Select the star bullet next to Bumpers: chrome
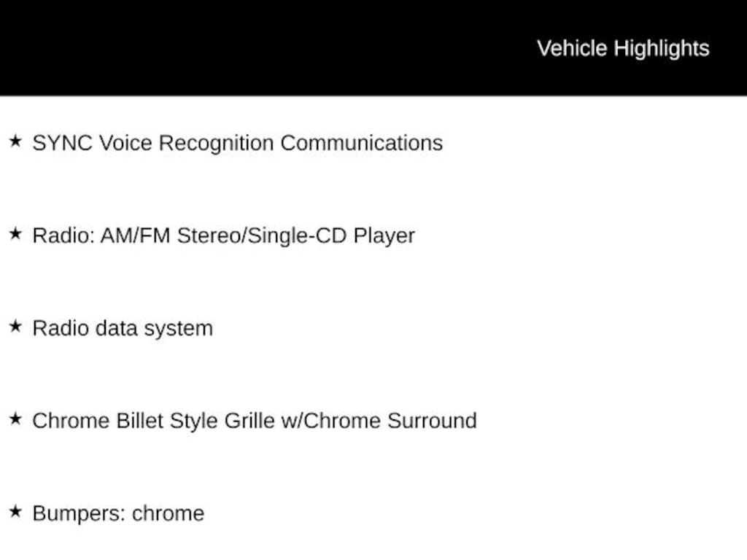The image size is (747, 560). pyautogui.click(x=15, y=512)
